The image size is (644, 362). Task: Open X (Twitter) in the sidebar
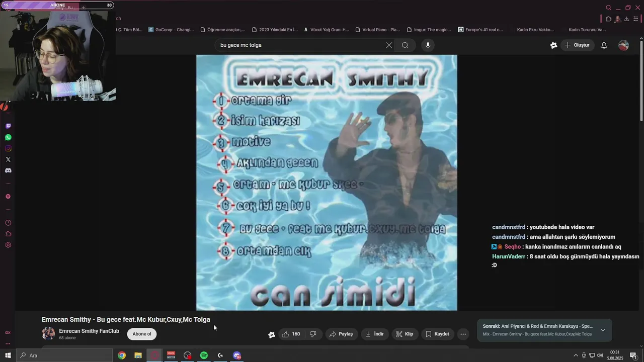pyautogui.click(x=8, y=159)
